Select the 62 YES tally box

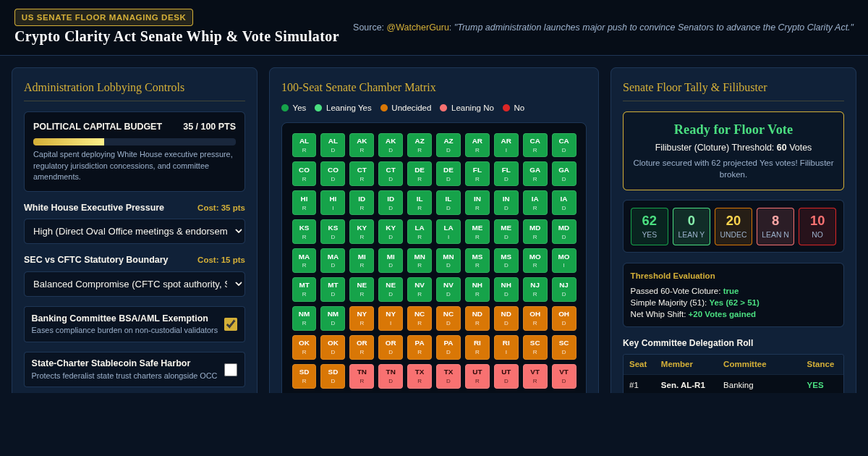click(650, 227)
